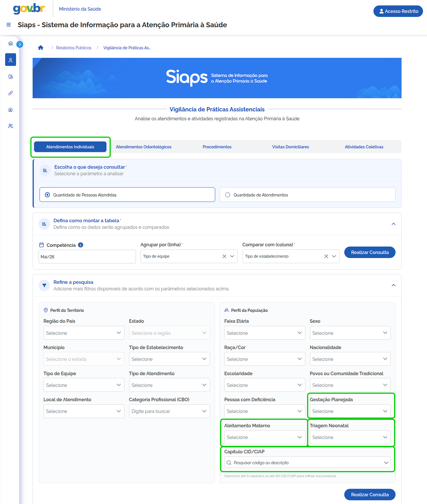
Task: Open the Escolaridade dropdown
Action: [265, 385]
